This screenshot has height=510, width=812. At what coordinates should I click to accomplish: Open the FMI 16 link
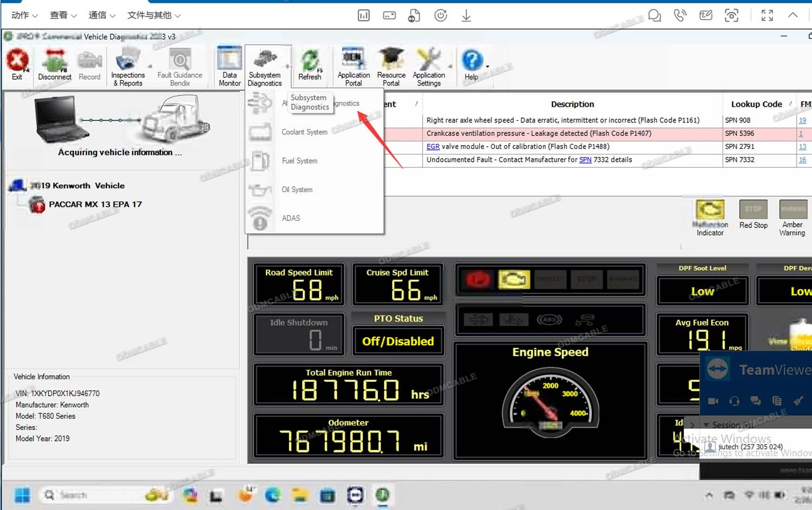tap(802, 160)
